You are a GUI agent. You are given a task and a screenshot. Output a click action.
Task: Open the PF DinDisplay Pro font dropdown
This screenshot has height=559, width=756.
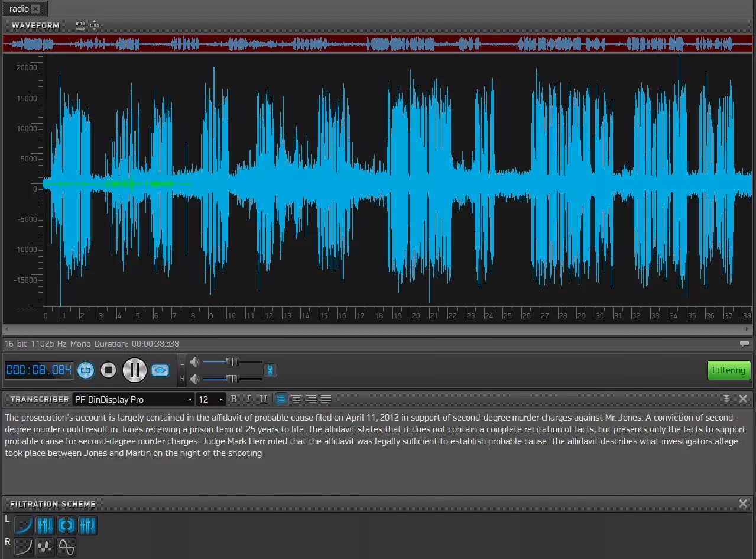point(133,400)
